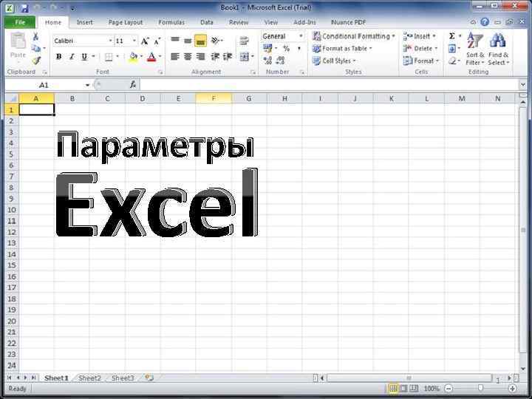Click the Excel Help question mark icon

pyautogui.click(x=485, y=22)
